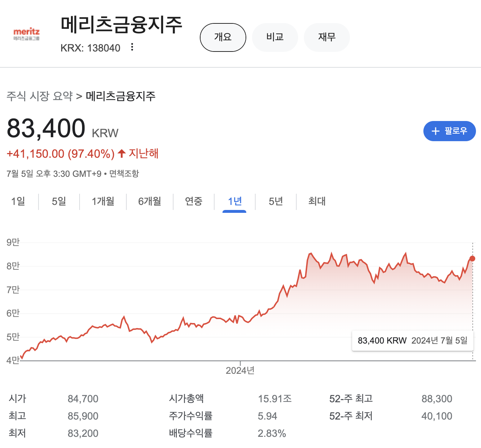Click the red up arrow beside 지난해
This screenshot has height=448, width=481.
(x=122, y=153)
